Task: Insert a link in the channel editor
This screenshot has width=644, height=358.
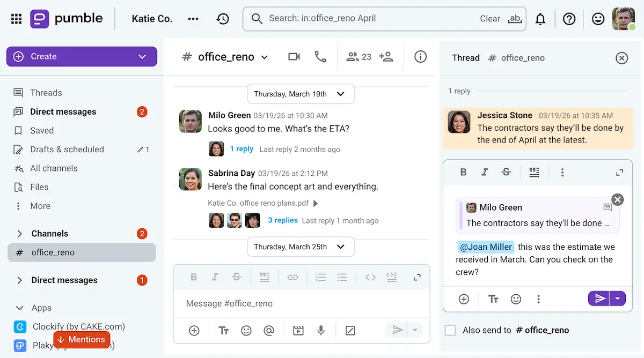Action: pyautogui.click(x=292, y=277)
